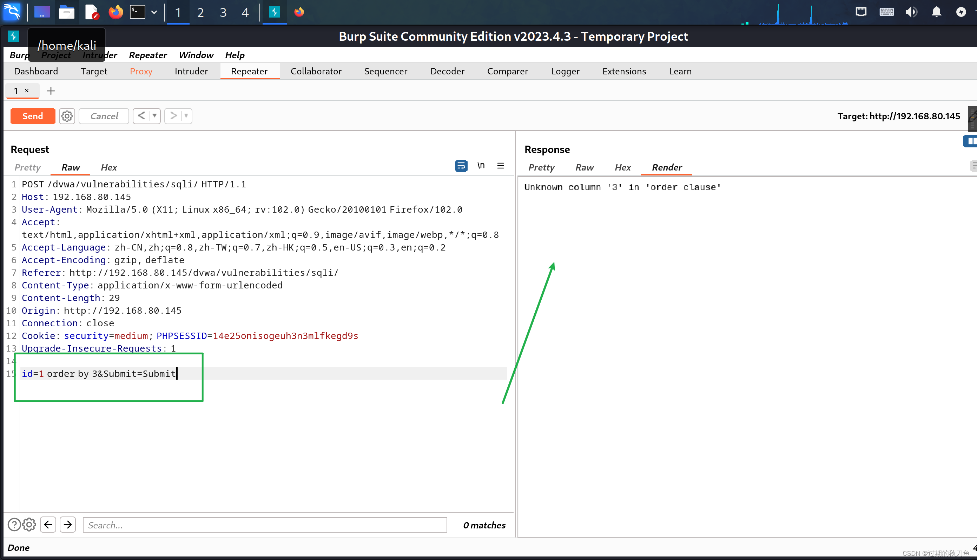
Task: Expand the back history dropdown
Action: [x=155, y=116]
